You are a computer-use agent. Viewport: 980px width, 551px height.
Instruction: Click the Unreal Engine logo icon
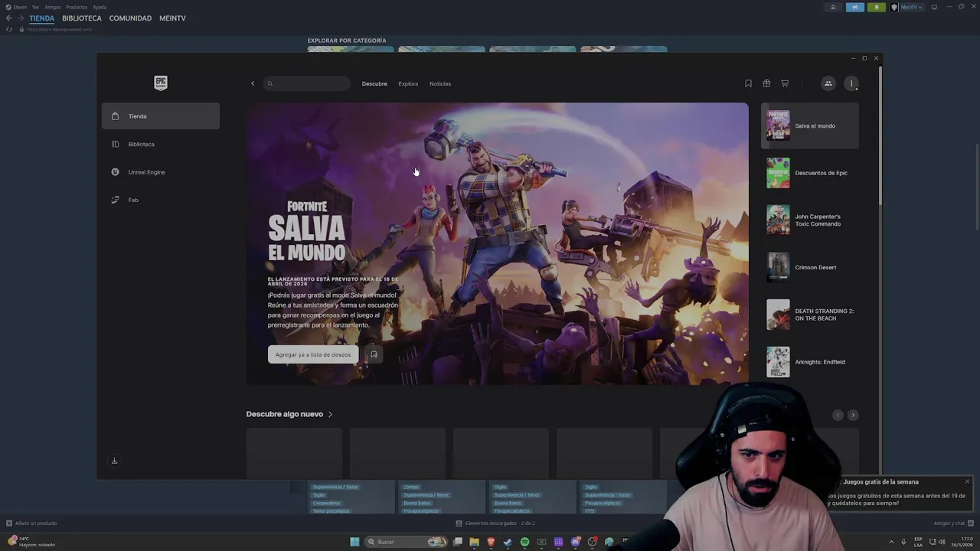[x=115, y=172]
